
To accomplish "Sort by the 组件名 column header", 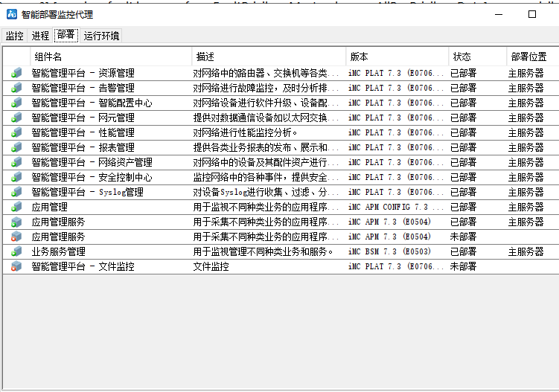I will click(111, 57).
